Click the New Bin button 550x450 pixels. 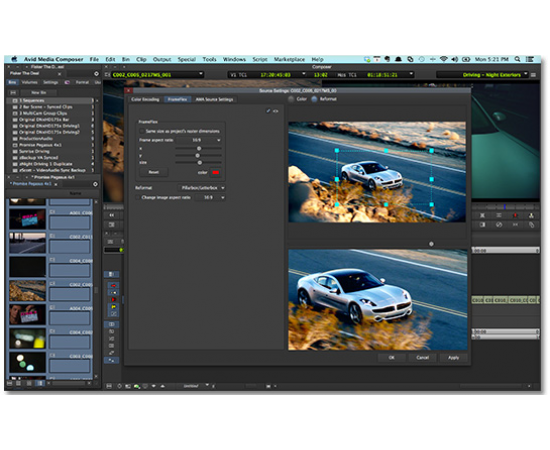click(39, 93)
